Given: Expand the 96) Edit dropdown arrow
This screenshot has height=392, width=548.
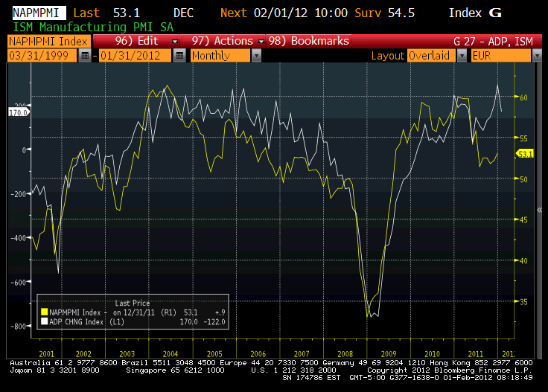Looking at the screenshot, I should click(x=175, y=41).
